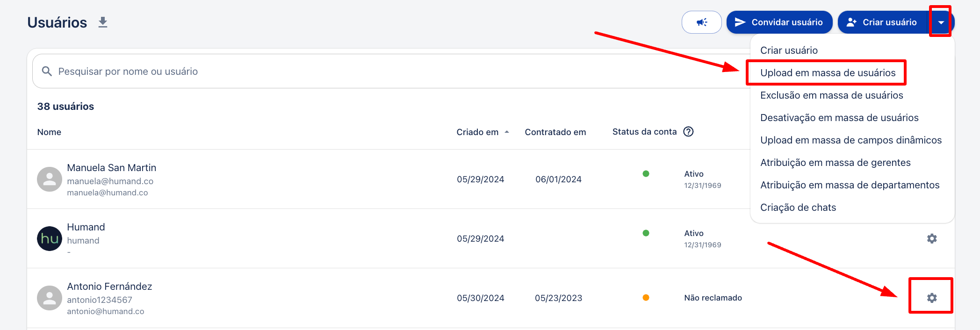Screen dimensions: 980x330
Task: Click the Convidar usuário button
Action: point(779,22)
